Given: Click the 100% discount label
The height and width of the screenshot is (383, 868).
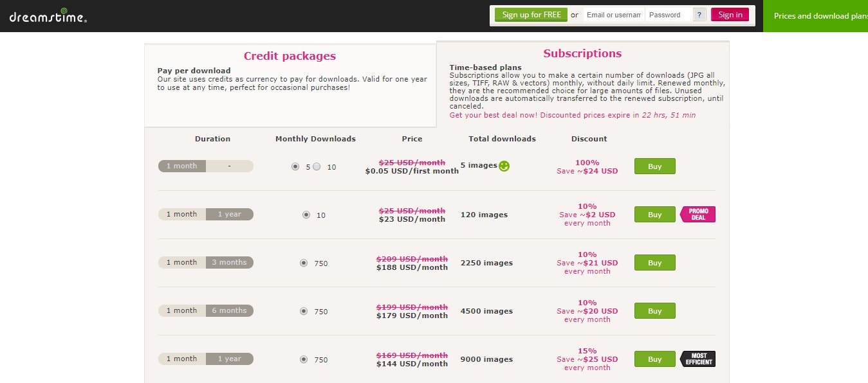Looking at the screenshot, I should click(587, 163).
